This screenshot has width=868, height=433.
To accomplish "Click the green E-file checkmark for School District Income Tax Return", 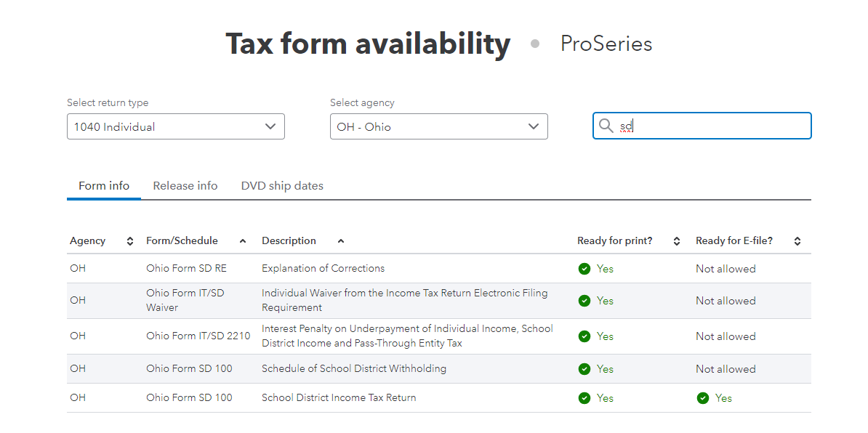I will click(702, 397).
